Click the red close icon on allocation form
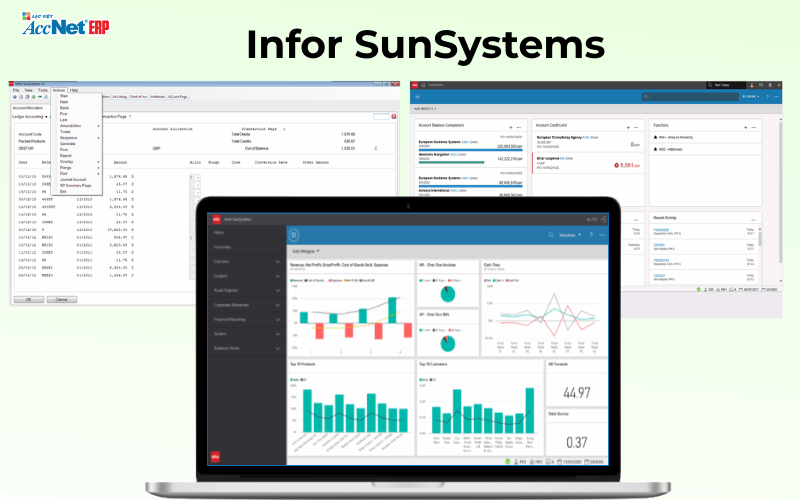 point(394,117)
